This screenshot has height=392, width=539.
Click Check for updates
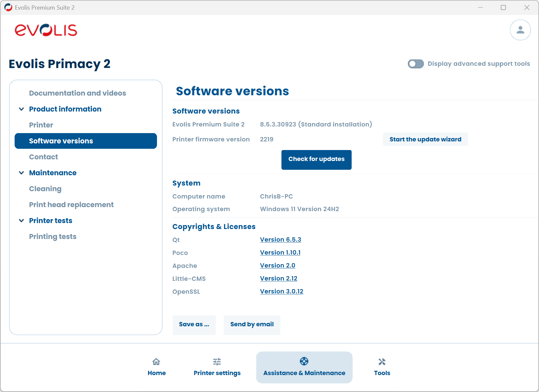tap(316, 159)
